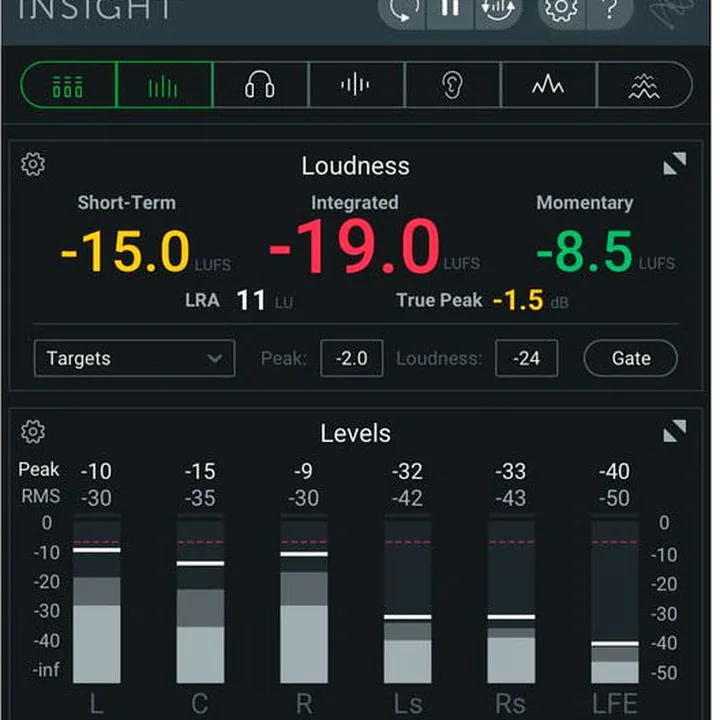Click the Integrated value -19.0
The height and width of the screenshot is (720, 720).
click(354, 247)
